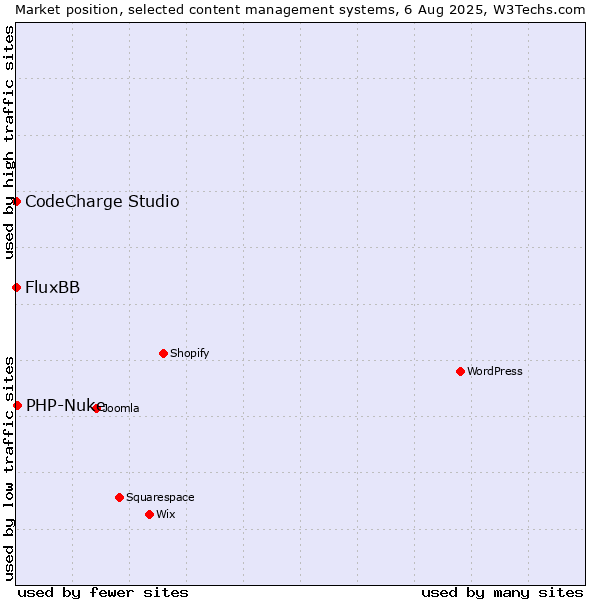This screenshot has height=600, width=600.
Task: Click the 'used by fewer sites' axis label
Action: [x=103, y=593]
